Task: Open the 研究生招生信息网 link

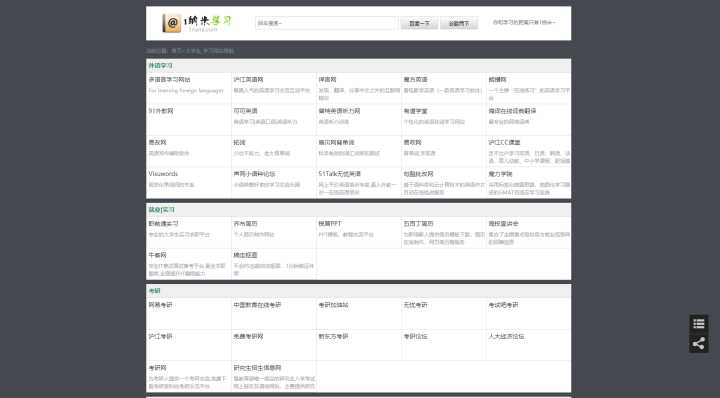Action: pos(257,368)
